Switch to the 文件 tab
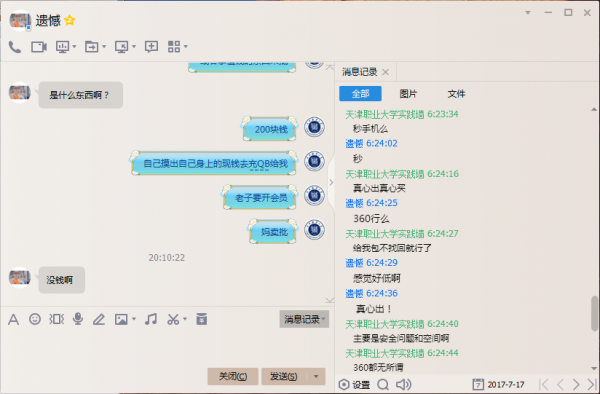The image size is (600, 394). coord(456,94)
